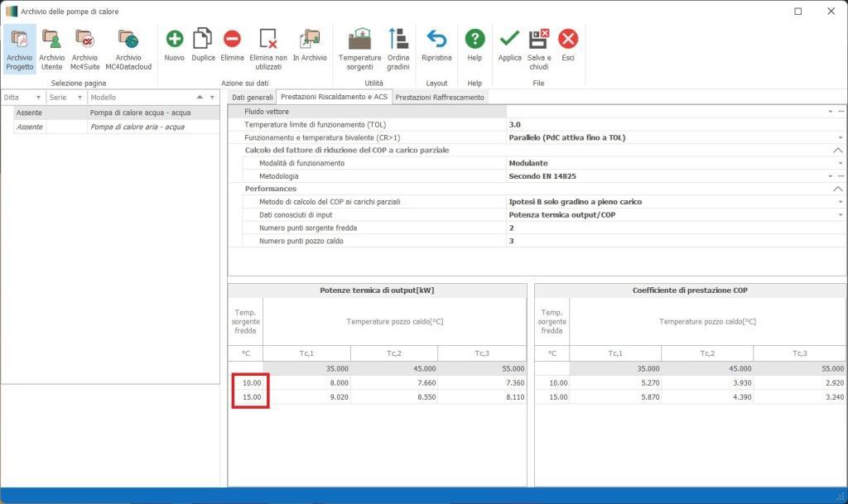
Task: Duplicate the selected heat pump with Duplica
Action: coord(203,45)
